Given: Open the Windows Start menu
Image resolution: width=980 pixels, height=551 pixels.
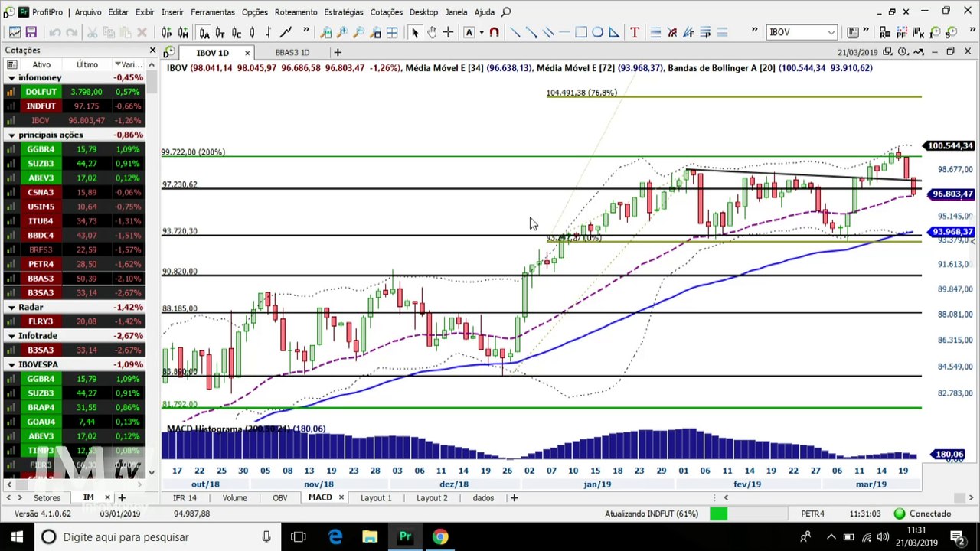Looking at the screenshot, I should tap(17, 536).
